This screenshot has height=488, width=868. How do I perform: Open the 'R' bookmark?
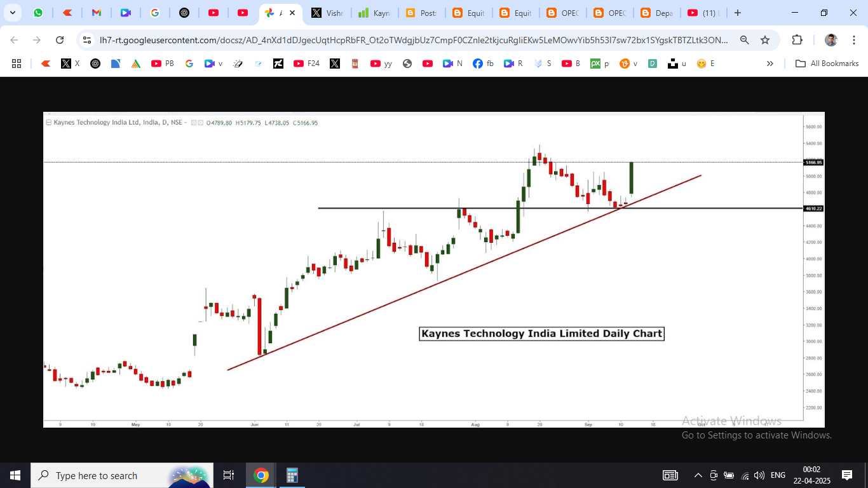click(x=513, y=64)
